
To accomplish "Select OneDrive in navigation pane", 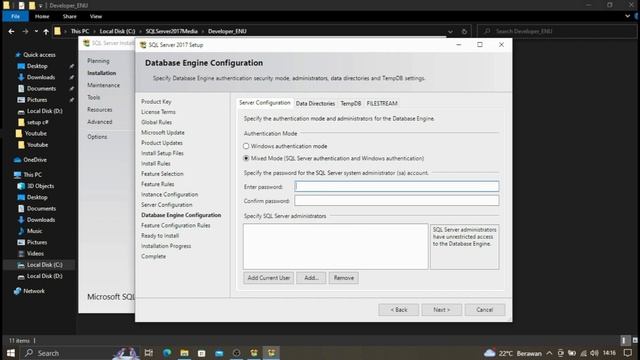I will pyautogui.click(x=35, y=160).
